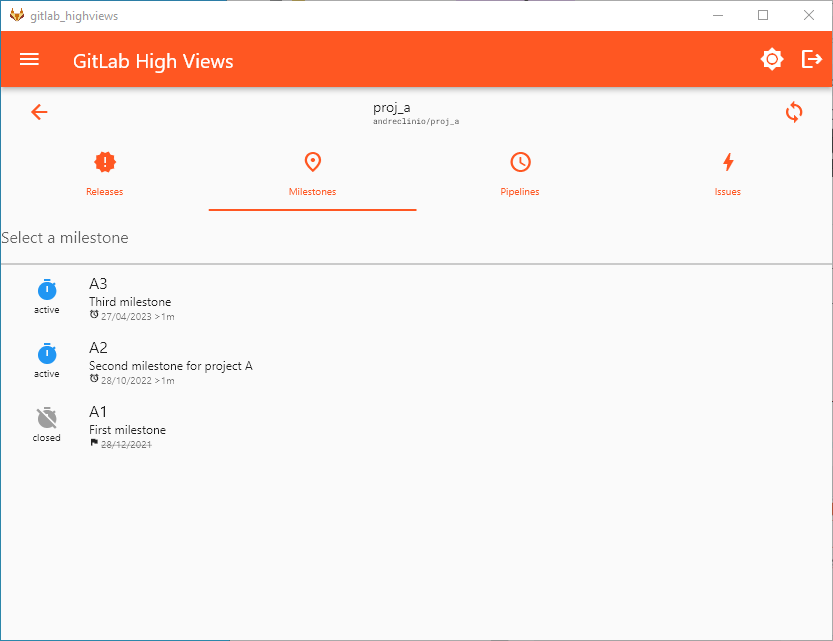Select the Milestones tab label
833x641 pixels.
tap(312, 192)
